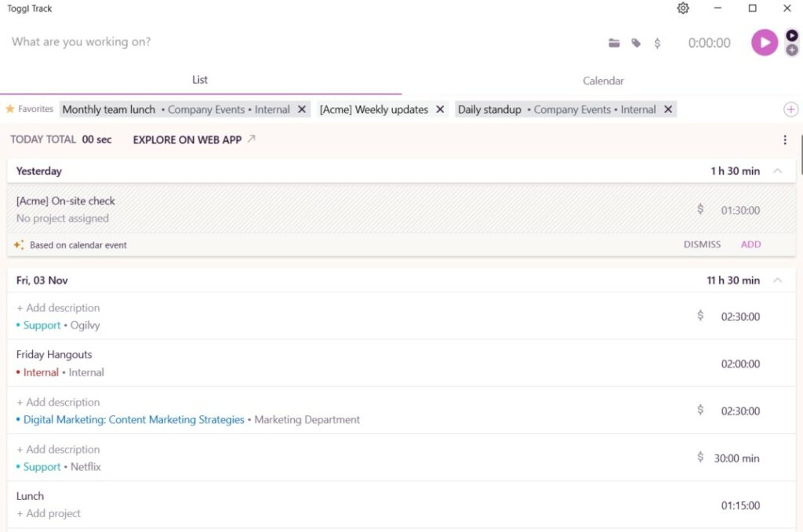Click the AI sparkle icon on calendar suggestion
This screenshot has height=532, width=803.
[x=18, y=244]
